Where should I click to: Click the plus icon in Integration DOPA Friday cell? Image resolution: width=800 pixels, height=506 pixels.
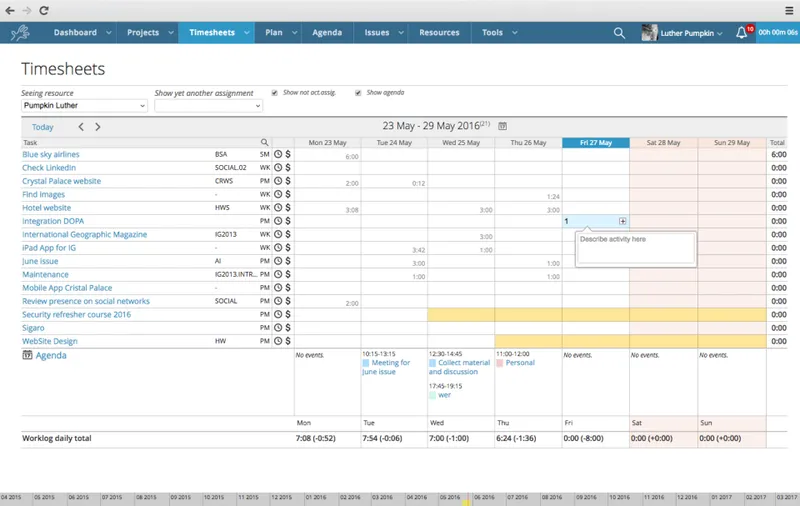click(x=622, y=221)
